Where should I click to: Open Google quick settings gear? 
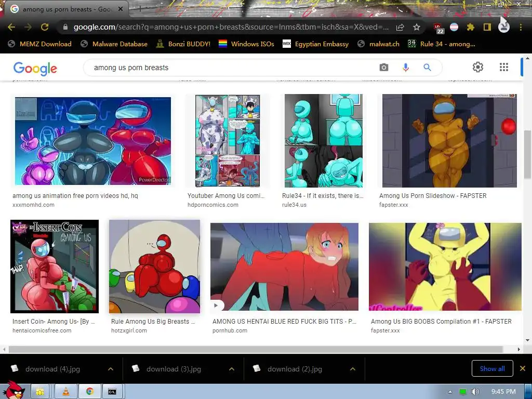coord(478,67)
